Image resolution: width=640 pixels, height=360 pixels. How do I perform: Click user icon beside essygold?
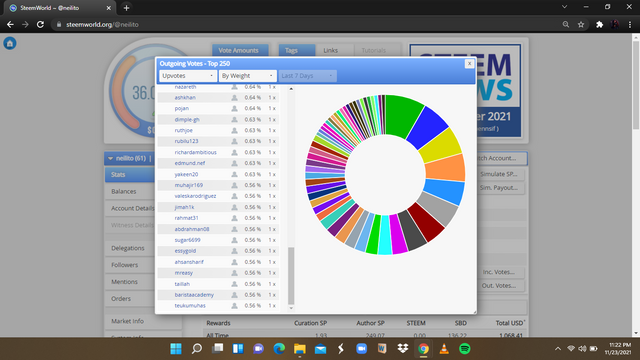[234, 251]
